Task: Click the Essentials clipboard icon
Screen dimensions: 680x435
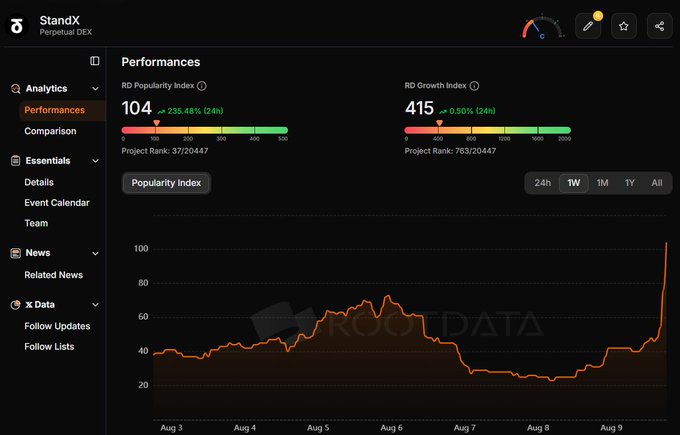Action: pyautogui.click(x=16, y=161)
